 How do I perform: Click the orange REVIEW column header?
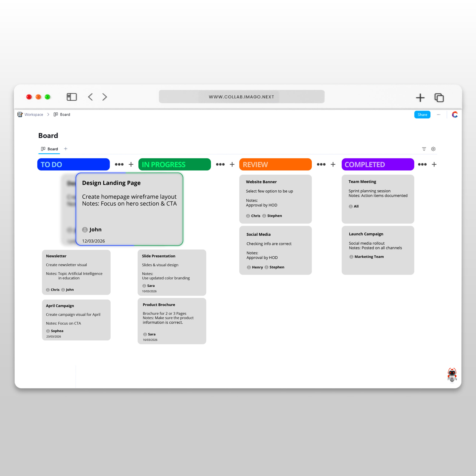coord(275,164)
